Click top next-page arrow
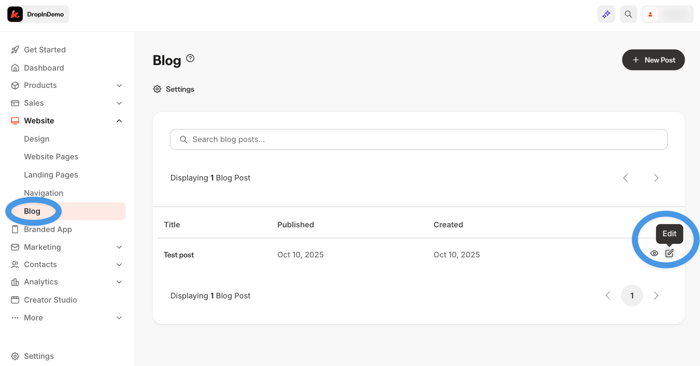The width and height of the screenshot is (700, 366). pyautogui.click(x=656, y=178)
